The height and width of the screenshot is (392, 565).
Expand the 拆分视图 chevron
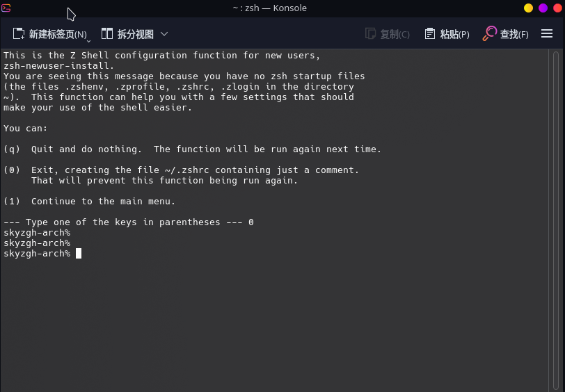164,33
